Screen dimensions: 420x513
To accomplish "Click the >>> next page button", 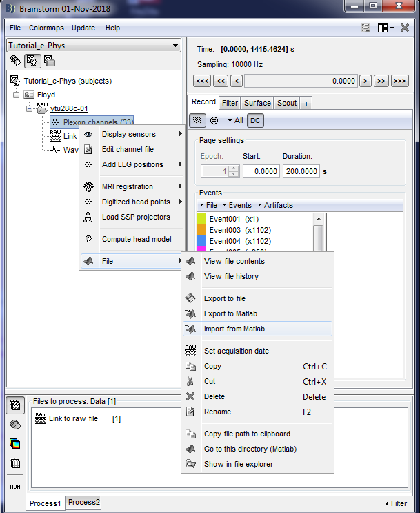I will (x=399, y=81).
